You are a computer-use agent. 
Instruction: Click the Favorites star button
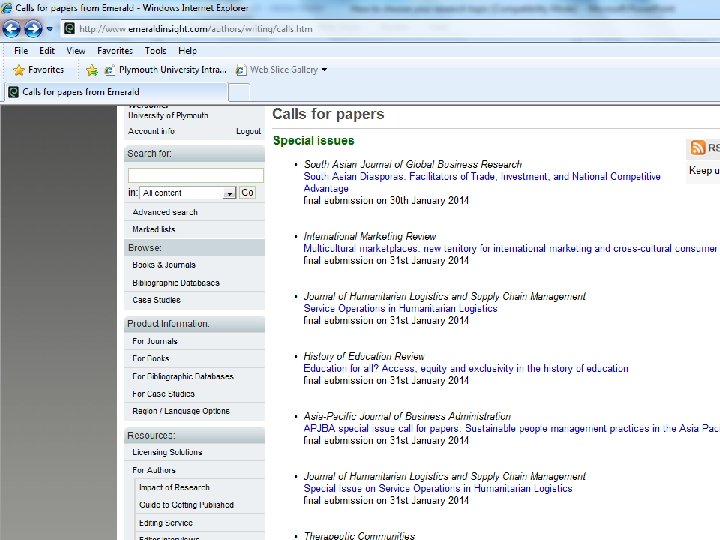click(39, 70)
